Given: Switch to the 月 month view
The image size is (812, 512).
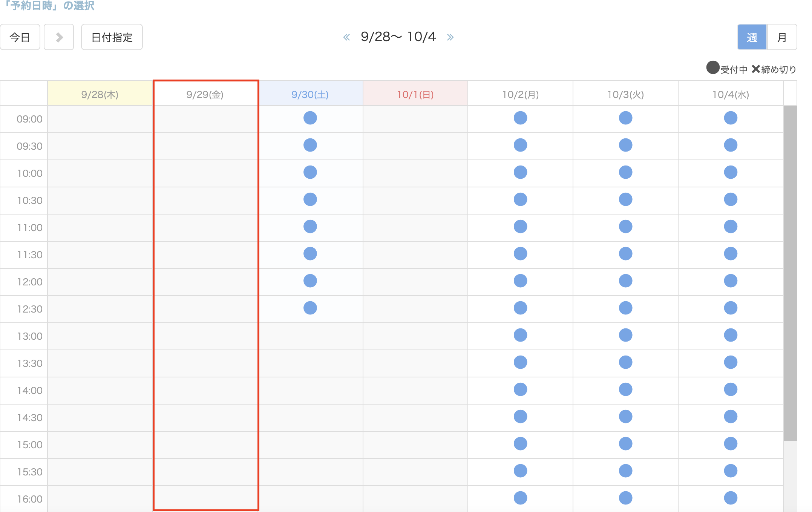Looking at the screenshot, I should pyautogui.click(x=782, y=37).
